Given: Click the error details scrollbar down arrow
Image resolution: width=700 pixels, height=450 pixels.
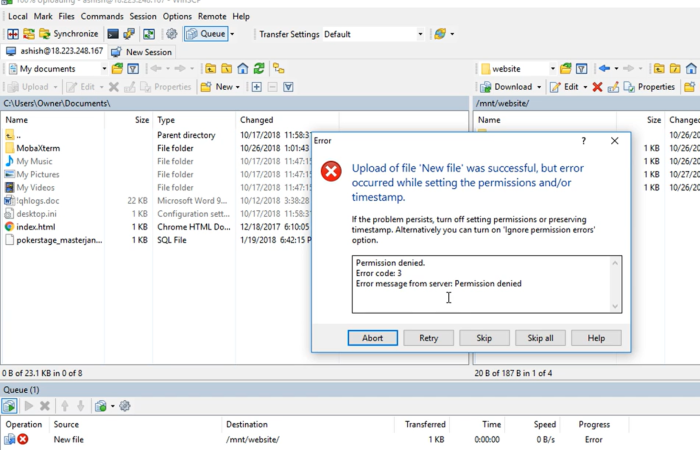Looking at the screenshot, I should [x=615, y=306].
